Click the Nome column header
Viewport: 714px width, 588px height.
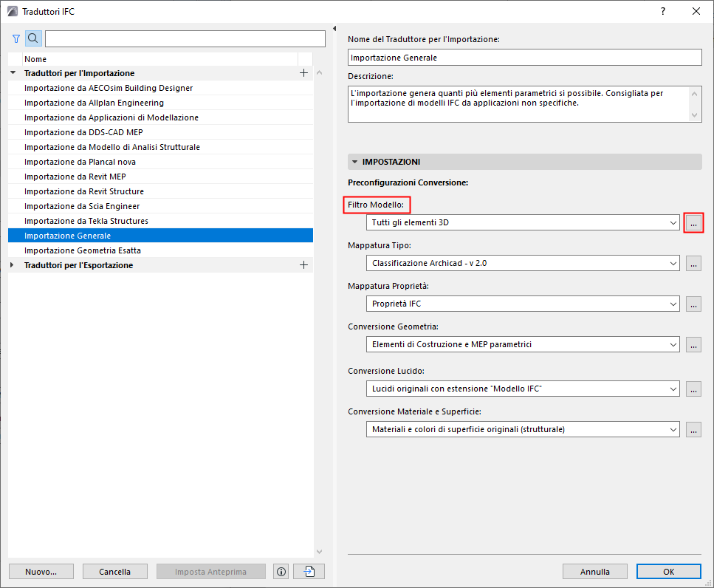pos(160,59)
